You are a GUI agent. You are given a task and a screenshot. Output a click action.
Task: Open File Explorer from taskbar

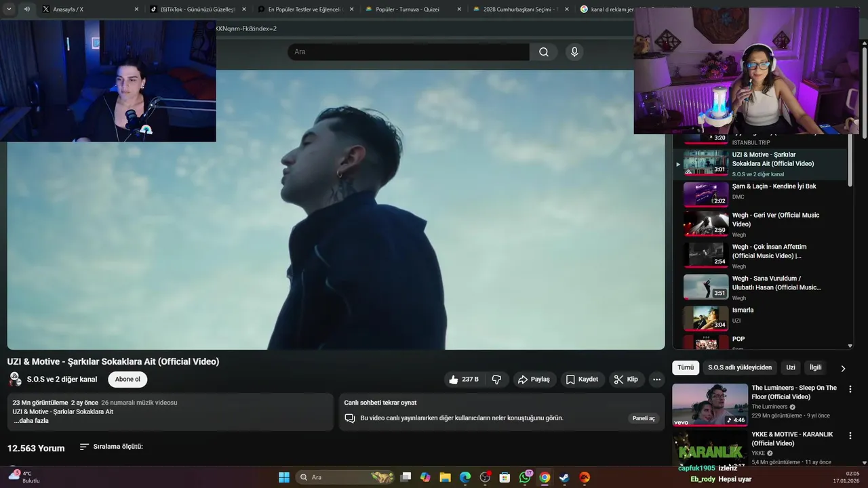tap(445, 477)
